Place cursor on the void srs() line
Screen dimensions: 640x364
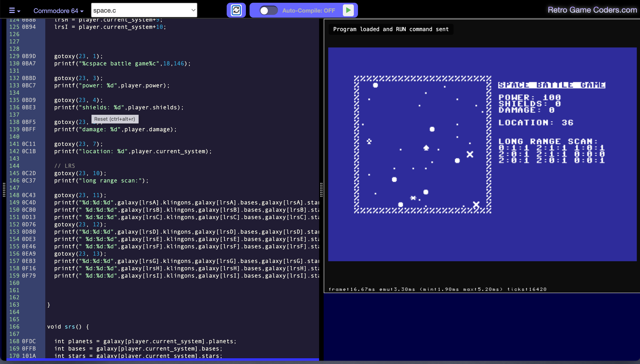point(68,327)
